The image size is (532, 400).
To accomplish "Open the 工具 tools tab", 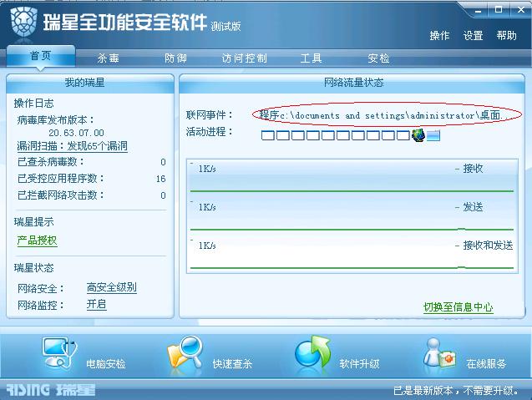I will [x=311, y=58].
